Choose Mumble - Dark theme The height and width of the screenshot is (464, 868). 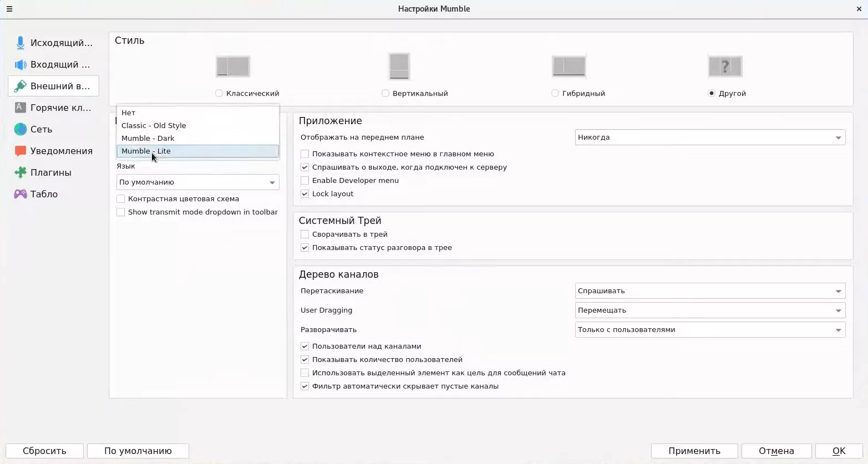point(198,138)
